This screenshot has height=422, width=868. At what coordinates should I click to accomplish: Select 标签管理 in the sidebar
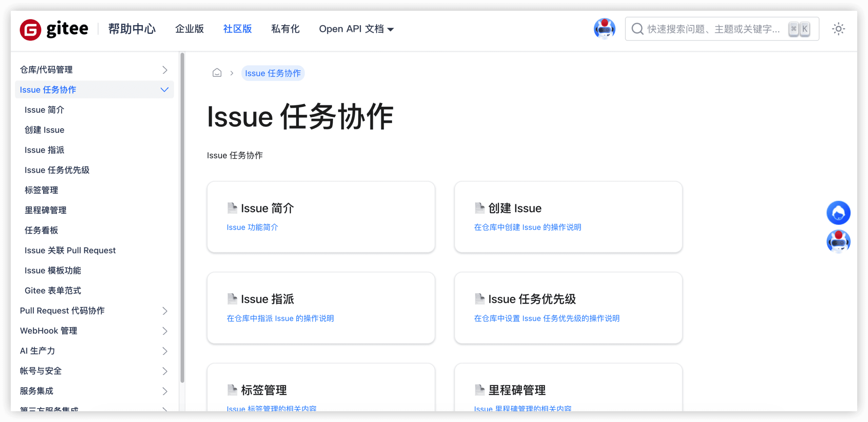pyautogui.click(x=41, y=190)
